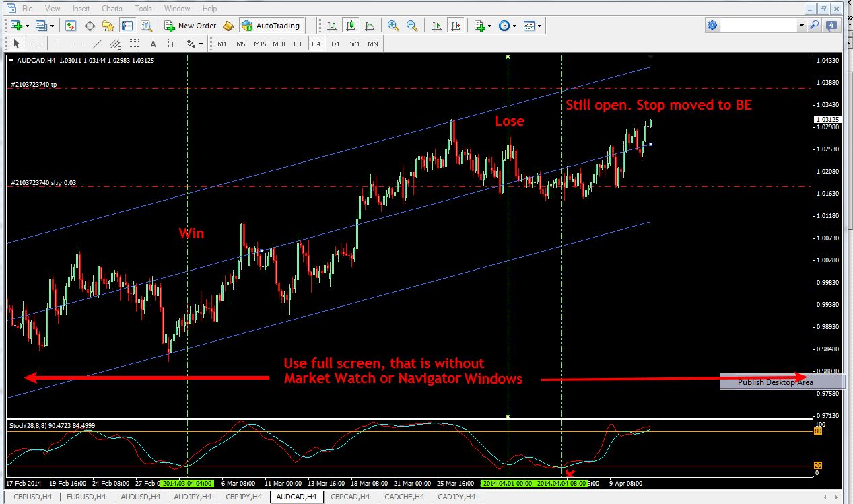This screenshot has width=853, height=504.
Task: Open the Arrows objects icon
Action: 191,44
